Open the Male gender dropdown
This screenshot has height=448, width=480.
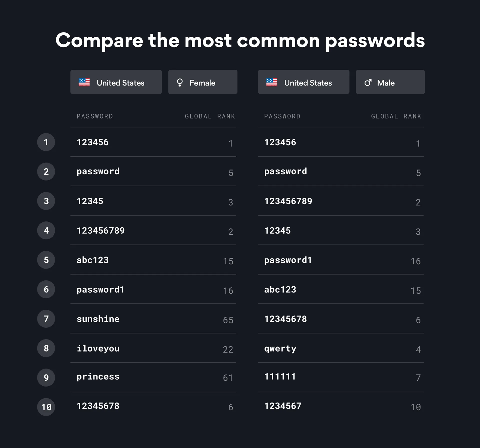pos(390,82)
